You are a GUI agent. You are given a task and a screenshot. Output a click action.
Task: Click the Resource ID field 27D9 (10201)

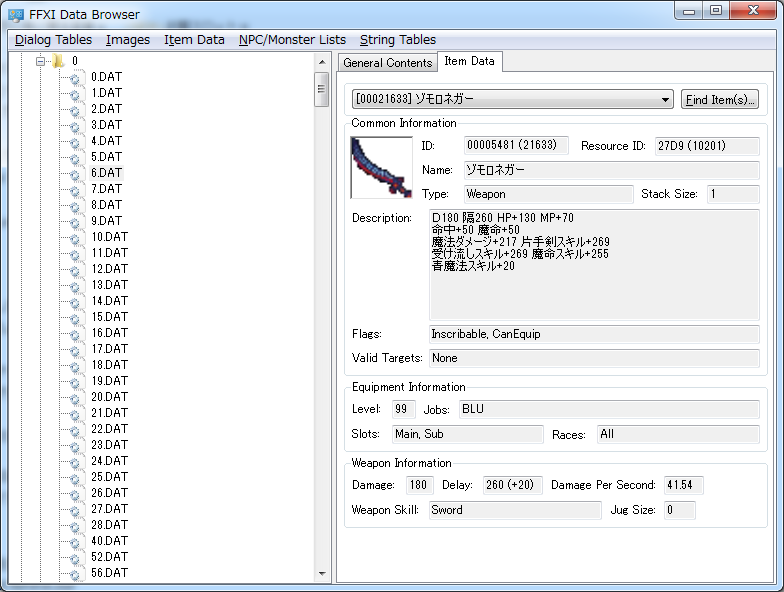pos(707,146)
